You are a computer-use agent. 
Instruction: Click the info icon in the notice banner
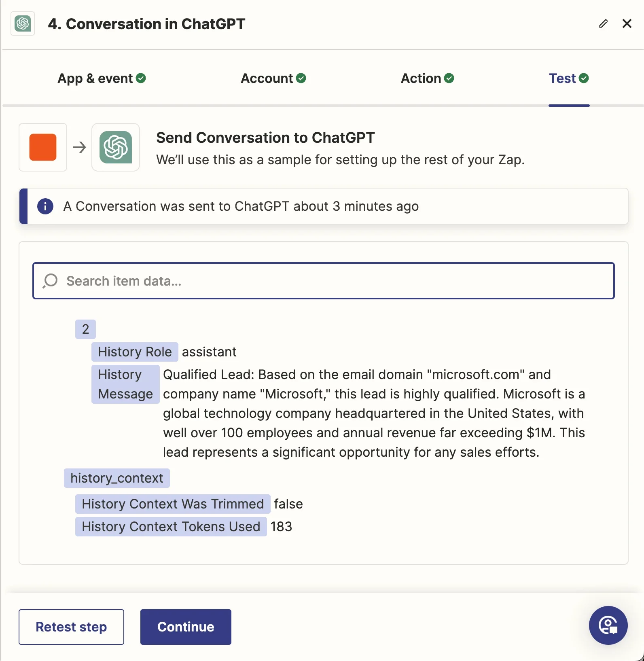point(45,206)
